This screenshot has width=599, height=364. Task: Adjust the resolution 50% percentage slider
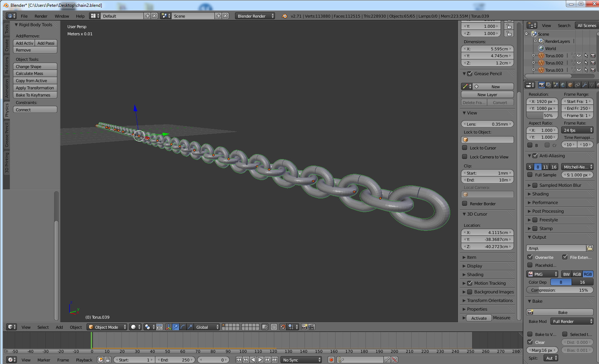coord(542,116)
